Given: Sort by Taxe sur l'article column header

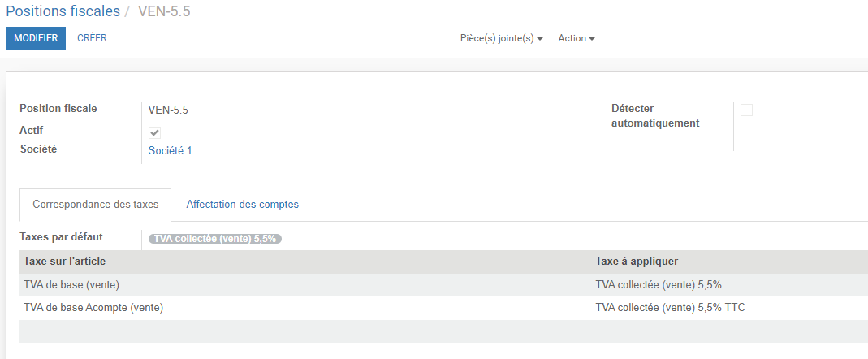Looking at the screenshot, I should coord(65,261).
